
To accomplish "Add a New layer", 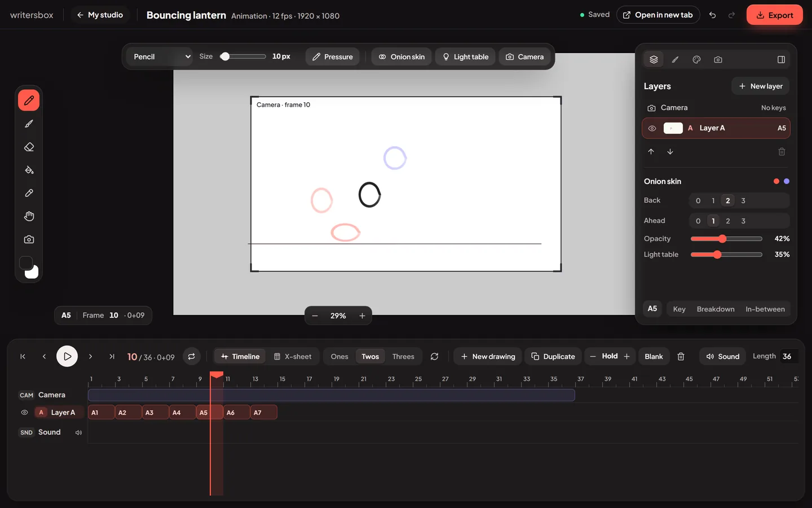I will pos(761,86).
